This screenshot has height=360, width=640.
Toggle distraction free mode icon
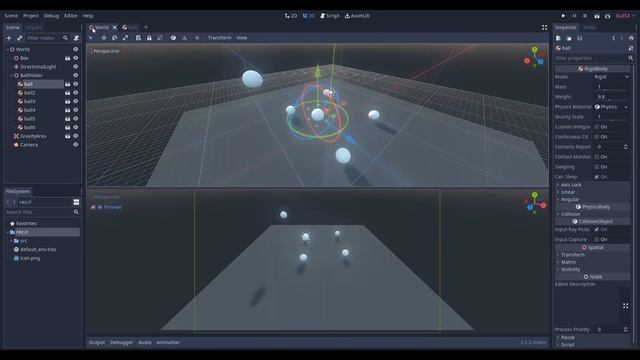(x=544, y=27)
